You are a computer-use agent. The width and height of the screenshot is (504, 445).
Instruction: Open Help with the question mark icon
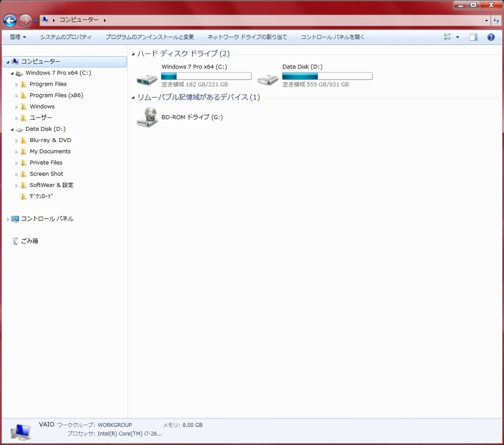(491, 37)
